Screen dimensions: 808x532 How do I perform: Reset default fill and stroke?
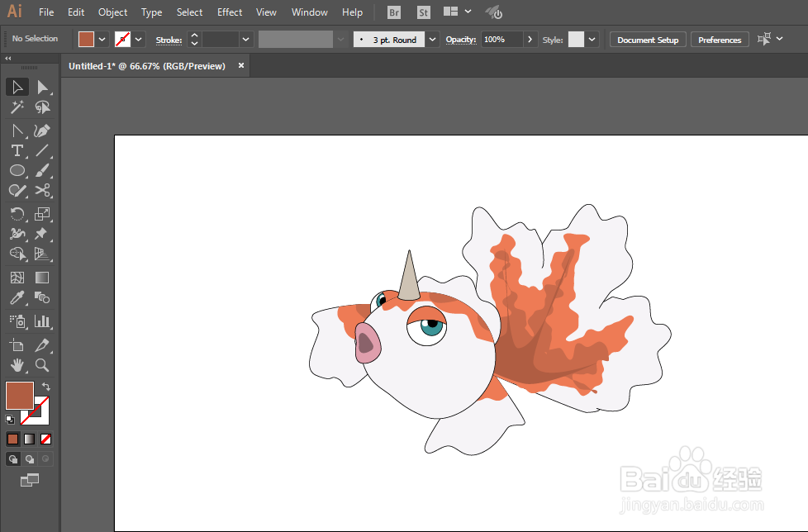pyautogui.click(x=10, y=419)
